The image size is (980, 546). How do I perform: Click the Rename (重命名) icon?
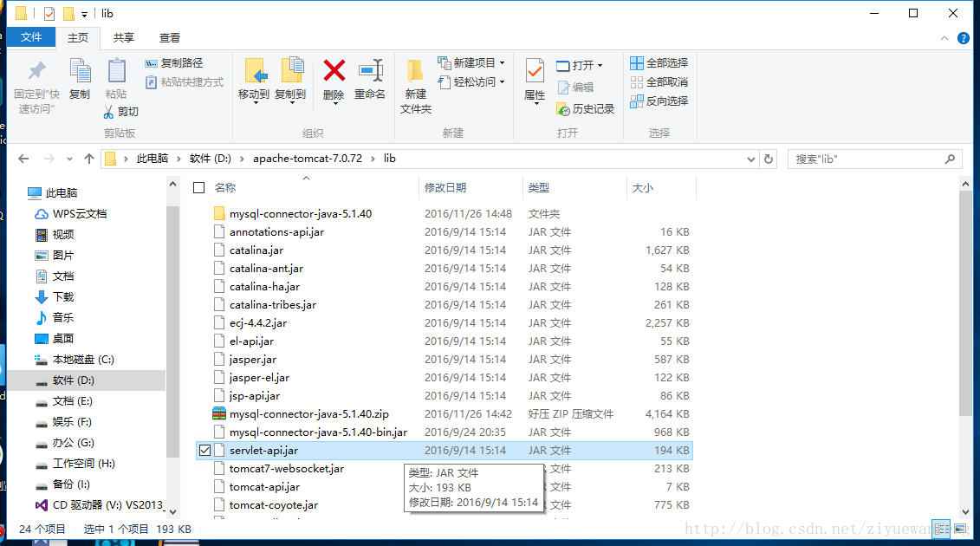pyautogui.click(x=370, y=70)
